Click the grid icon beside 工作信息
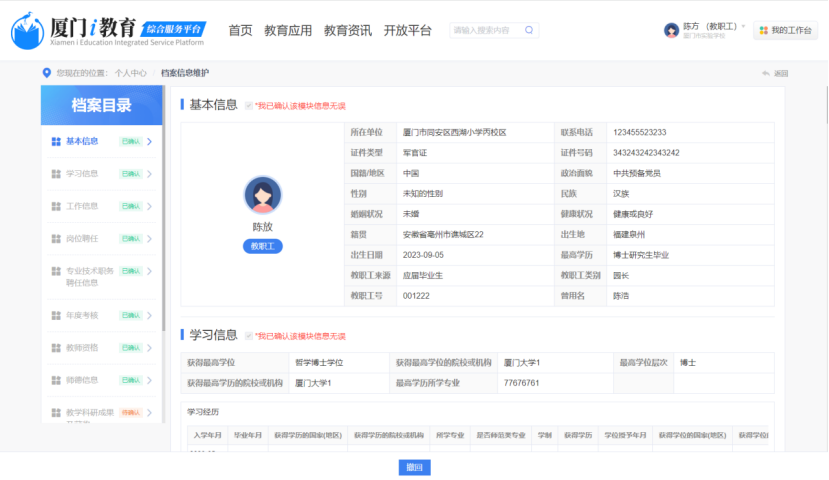This screenshot has width=829, height=480. 56,206
